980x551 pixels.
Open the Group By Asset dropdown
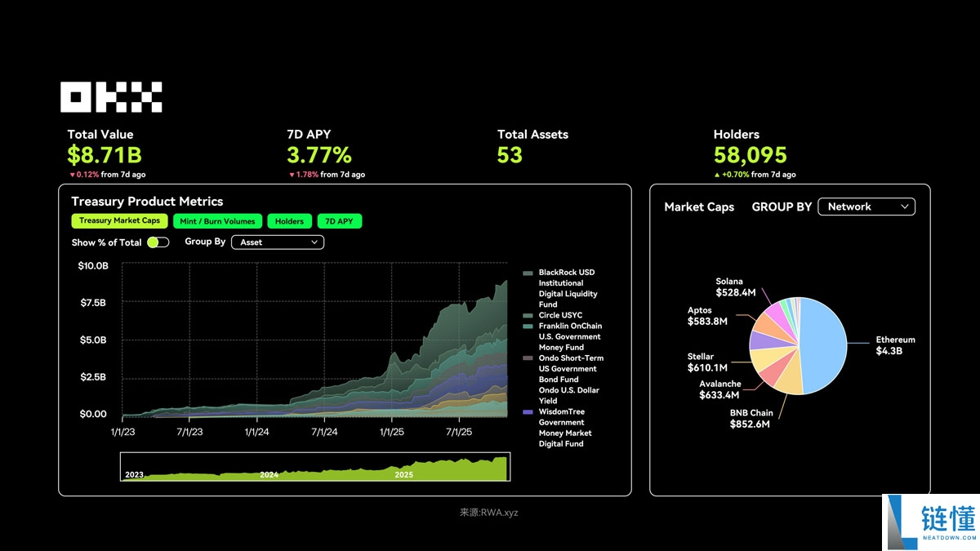coord(278,242)
